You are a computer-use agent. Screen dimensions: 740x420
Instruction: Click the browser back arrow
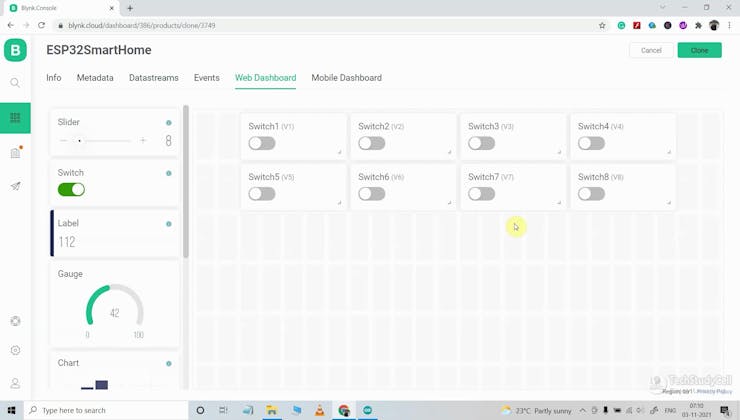coord(10,25)
